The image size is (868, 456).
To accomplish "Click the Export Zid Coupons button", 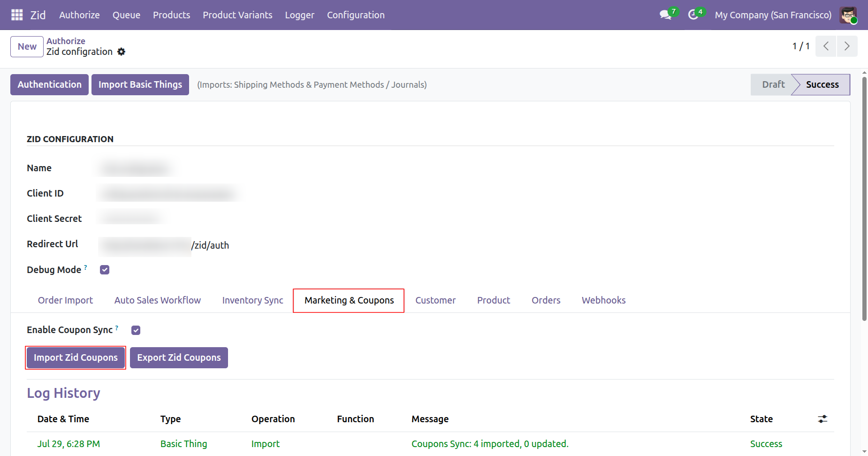I will pos(179,357).
